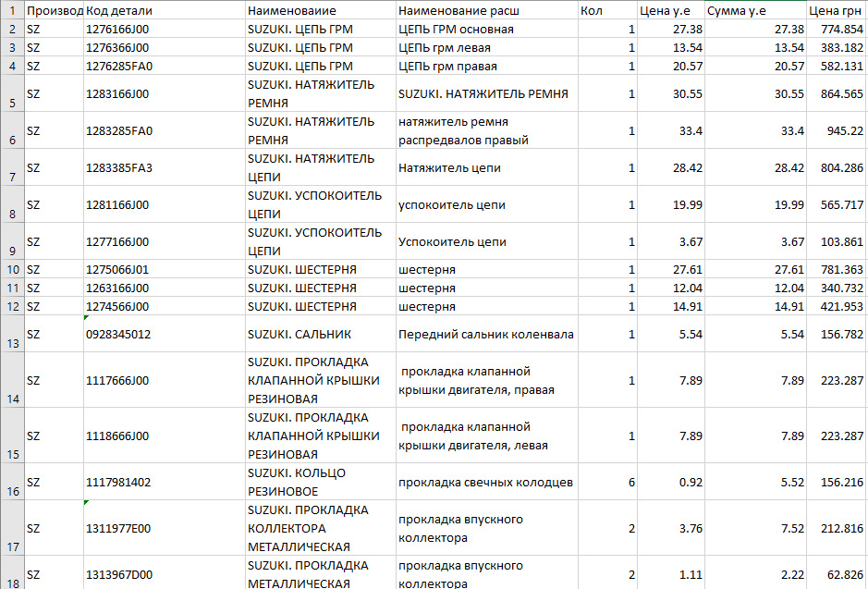Viewport: 868px width, 589px height.
Task: Select cell with part code 1313967D00
Action: (165, 573)
